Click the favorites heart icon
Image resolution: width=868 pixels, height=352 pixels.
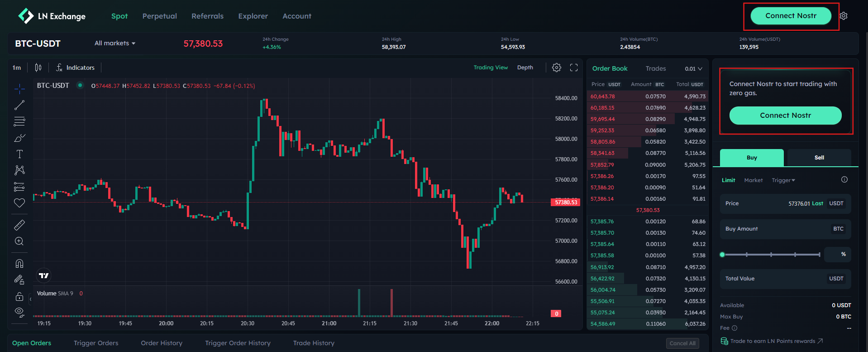[19, 203]
